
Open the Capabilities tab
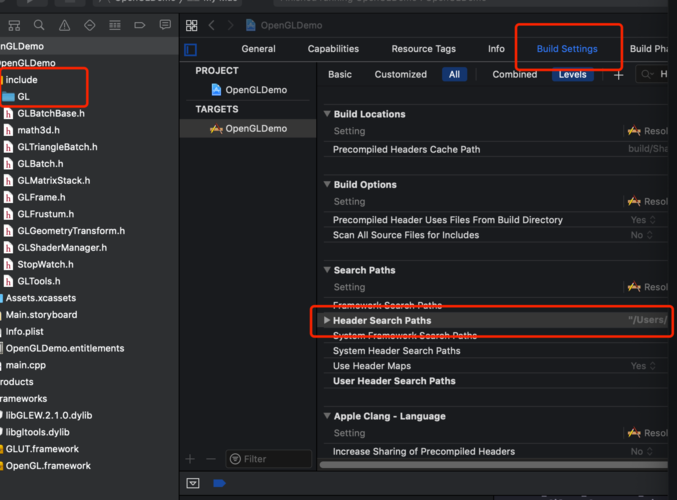pos(333,49)
